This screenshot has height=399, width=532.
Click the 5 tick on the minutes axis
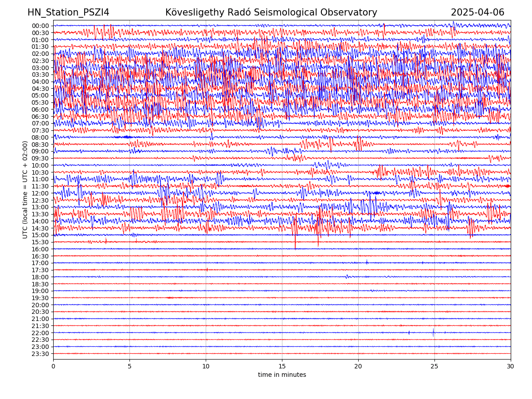(x=129, y=366)
